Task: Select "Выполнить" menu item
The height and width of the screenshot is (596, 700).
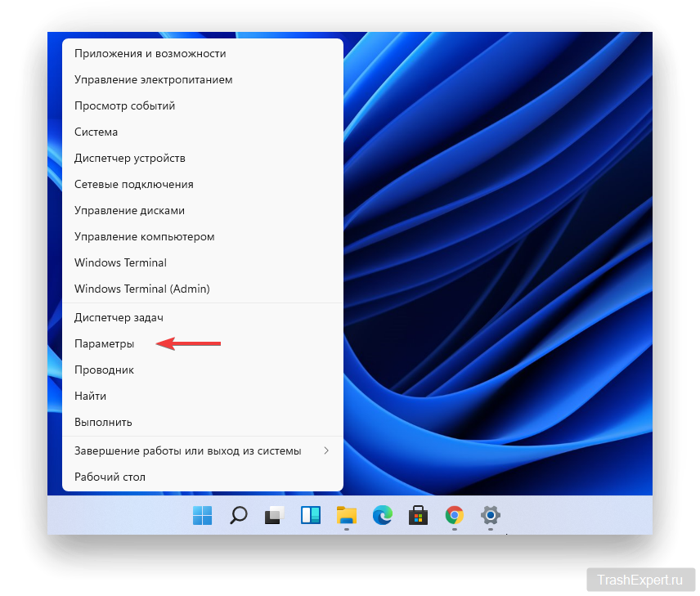Action: click(x=203, y=422)
